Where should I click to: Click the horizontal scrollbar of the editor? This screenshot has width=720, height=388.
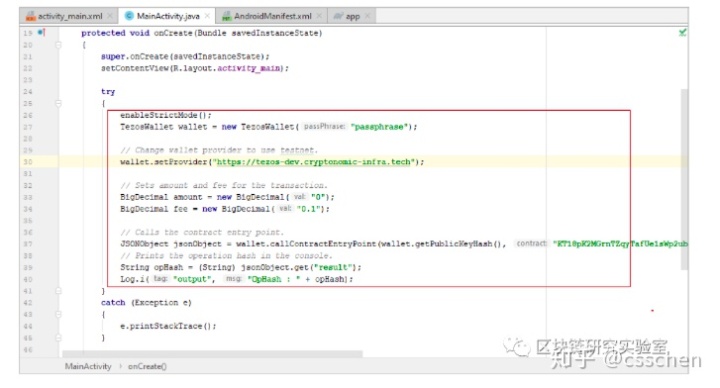[x=212, y=354]
